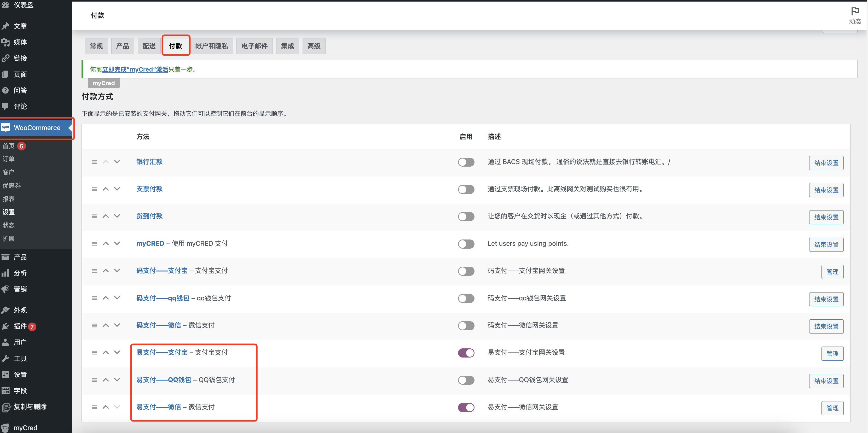The height and width of the screenshot is (433, 868).
Task: Move 易支付——QQ钱包 down with chevron
Action: click(x=117, y=380)
